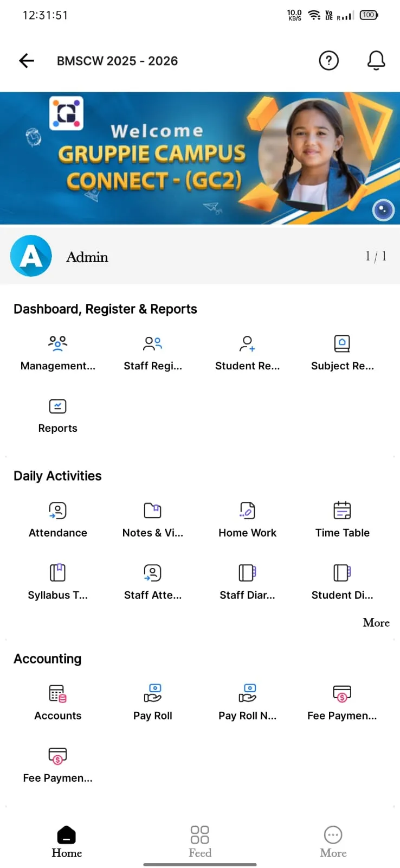Image resolution: width=400 pixels, height=868 pixels.
Task: Open Notes & Videos
Action: pyautogui.click(x=153, y=520)
